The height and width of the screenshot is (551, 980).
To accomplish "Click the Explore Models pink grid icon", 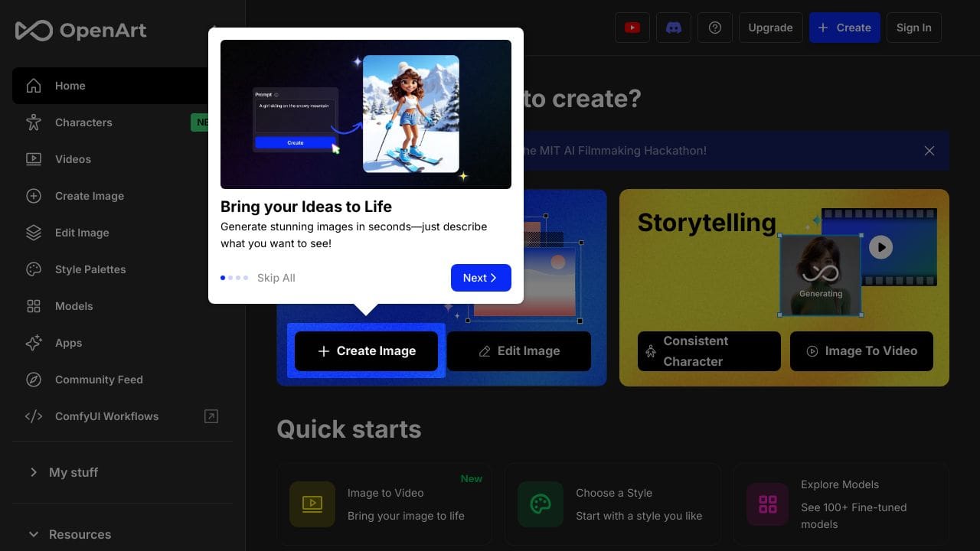I will [x=768, y=504].
